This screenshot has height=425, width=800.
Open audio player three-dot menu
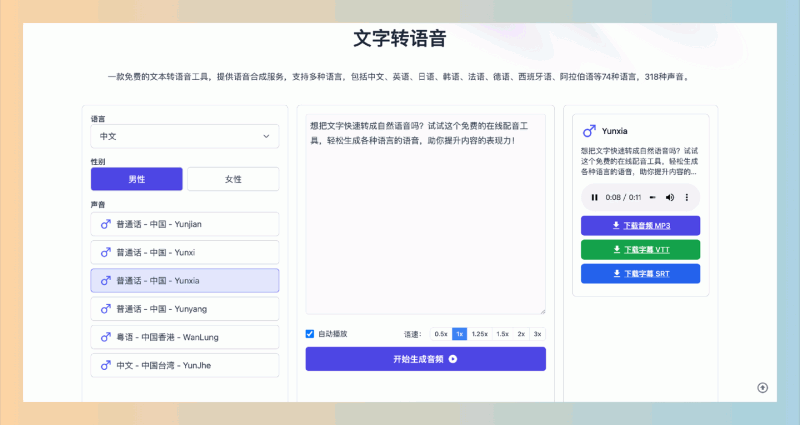click(x=687, y=197)
